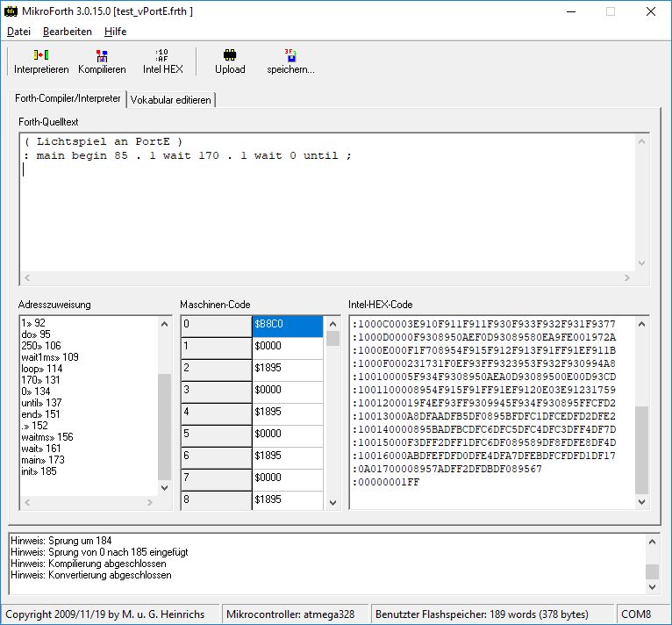Upload code to the microcontroller

point(230,61)
